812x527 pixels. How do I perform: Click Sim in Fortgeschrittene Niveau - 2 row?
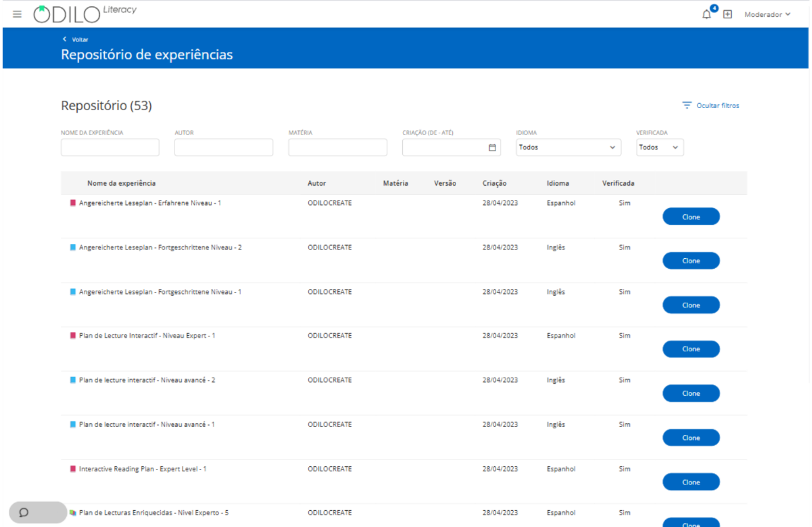point(624,248)
